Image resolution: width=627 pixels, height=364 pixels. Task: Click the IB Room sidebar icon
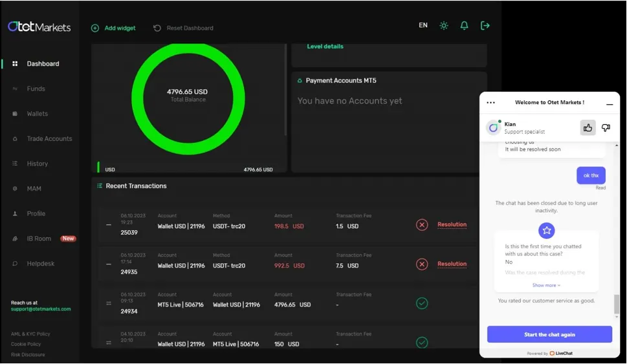(15, 239)
